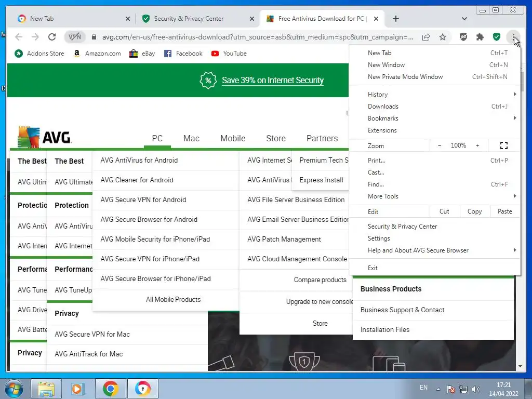
Task: Close the Free Antivirus Download tab
Action: pos(376,19)
